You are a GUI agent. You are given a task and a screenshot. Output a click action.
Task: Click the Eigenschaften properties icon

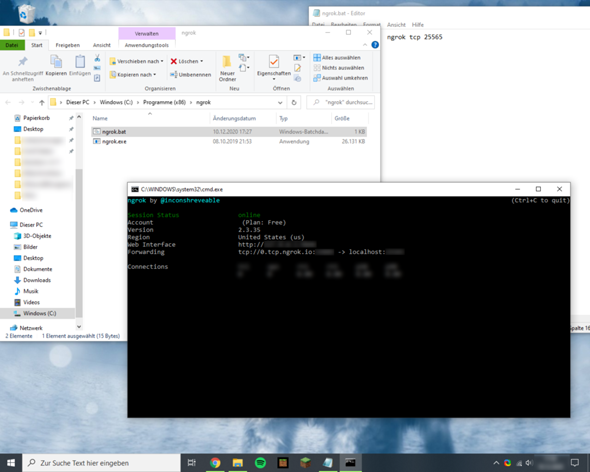point(274,61)
